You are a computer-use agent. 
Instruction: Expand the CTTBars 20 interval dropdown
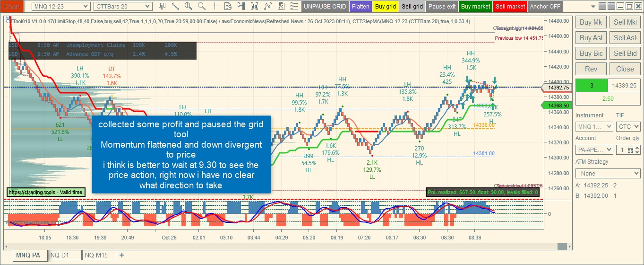pos(123,6)
